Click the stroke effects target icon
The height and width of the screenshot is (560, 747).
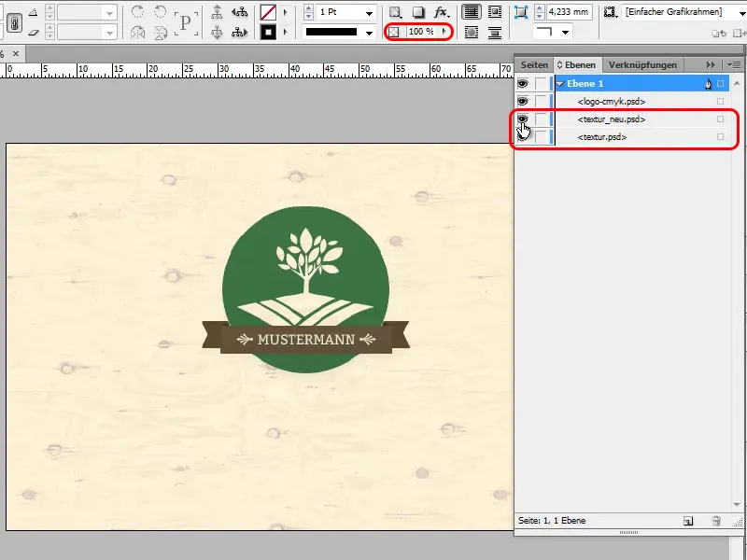pos(395,12)
